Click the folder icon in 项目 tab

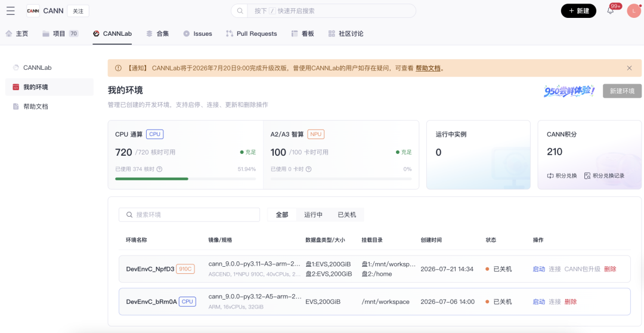pyautogui.click(x=46, y=33)
